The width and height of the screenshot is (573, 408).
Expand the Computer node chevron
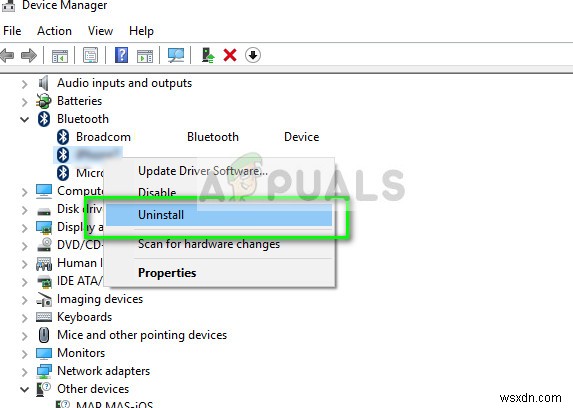(x=24, y=192)
